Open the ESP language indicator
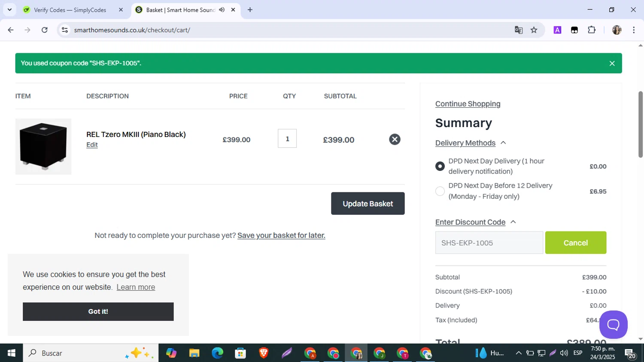 point(578,353)
